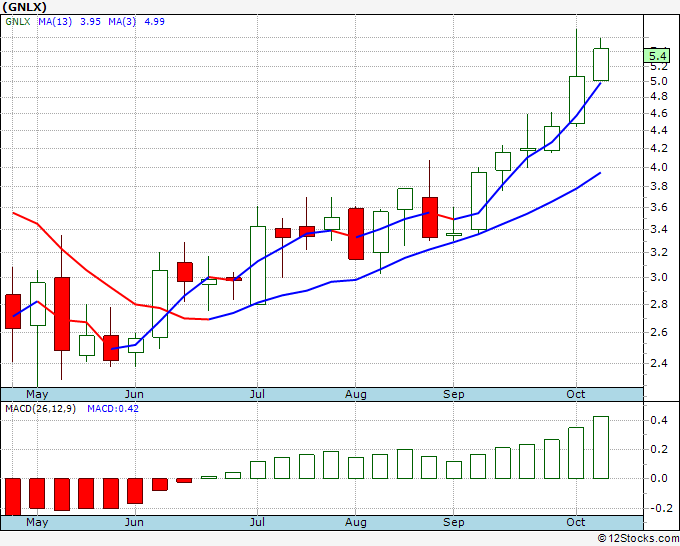Image resolution: width=680 pixels, height=546 pixels.
Task: Click the MA(3) legend label
Action: pyautogui.click(x=122, y=22)
